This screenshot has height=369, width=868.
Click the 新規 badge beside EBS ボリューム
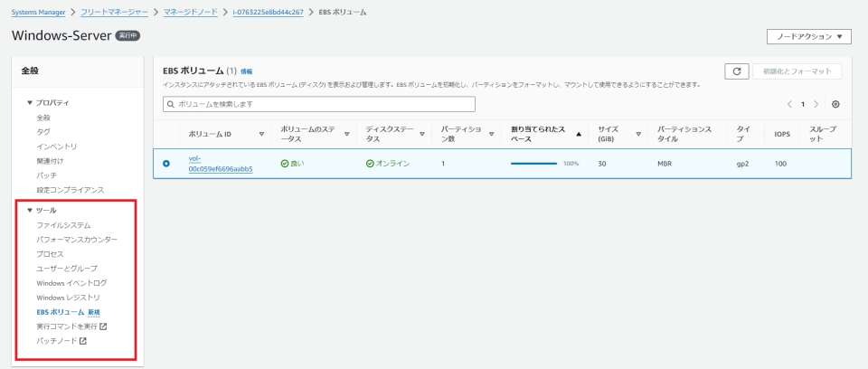click(x=94, y=313)
